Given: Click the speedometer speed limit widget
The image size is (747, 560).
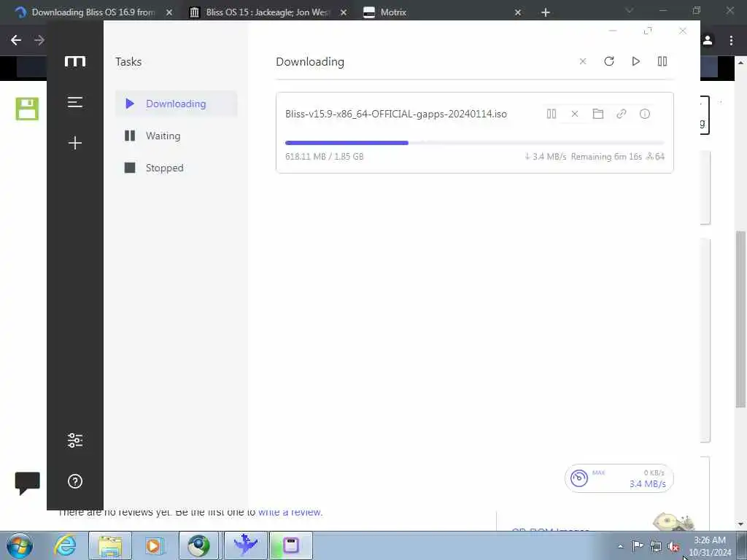Looking at the screenshot, I should 619,478.
